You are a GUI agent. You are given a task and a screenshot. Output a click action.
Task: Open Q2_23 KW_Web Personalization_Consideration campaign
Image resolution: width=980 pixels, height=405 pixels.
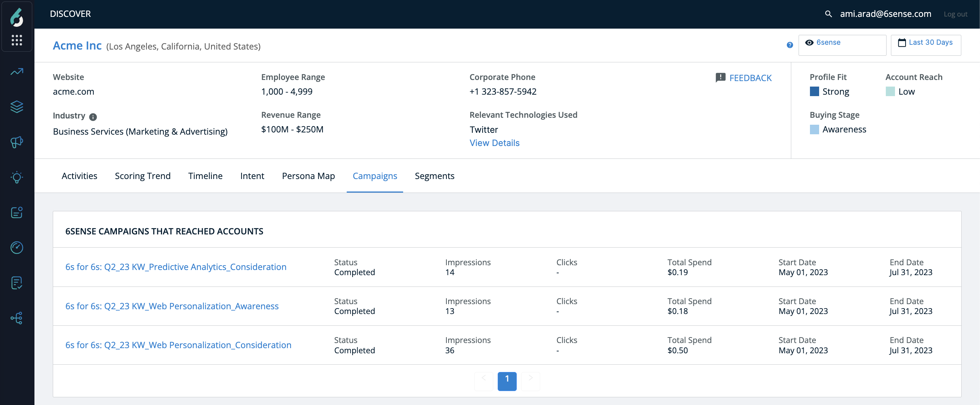tap(178, 345)
